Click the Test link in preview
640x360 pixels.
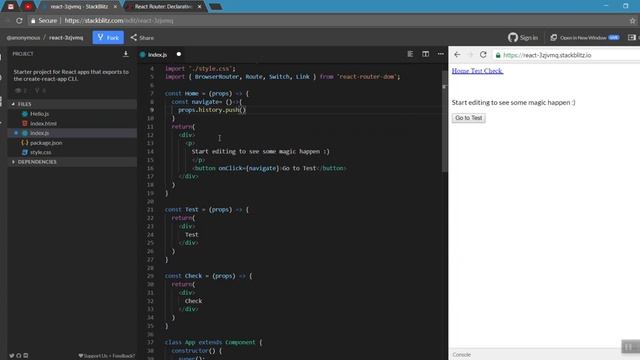(477, 71)
